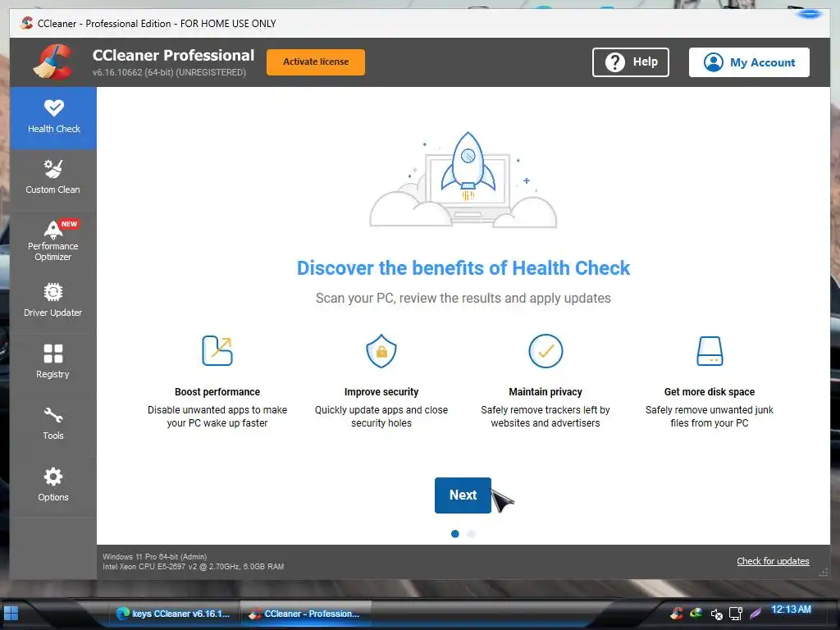Screen dimensions: 840x630
Task: Click the Next button
Action: pos(463,495)
